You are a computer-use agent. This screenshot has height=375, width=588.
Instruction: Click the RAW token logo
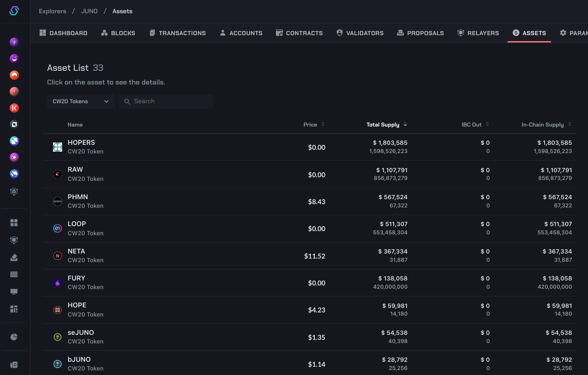[58, 174]
